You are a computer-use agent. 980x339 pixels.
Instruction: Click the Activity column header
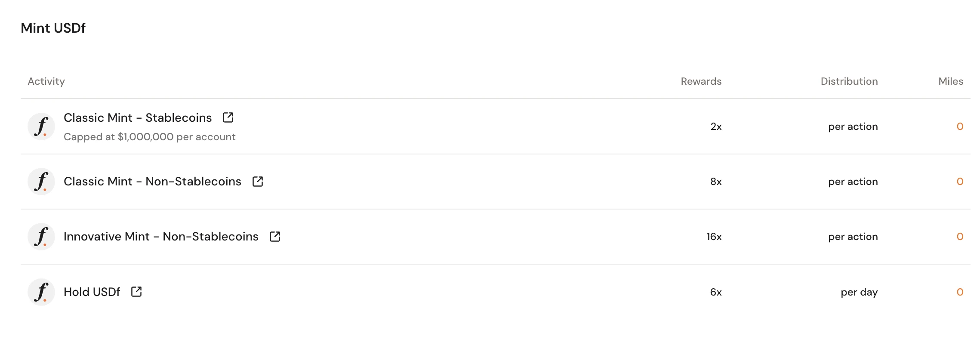[46, 81]
